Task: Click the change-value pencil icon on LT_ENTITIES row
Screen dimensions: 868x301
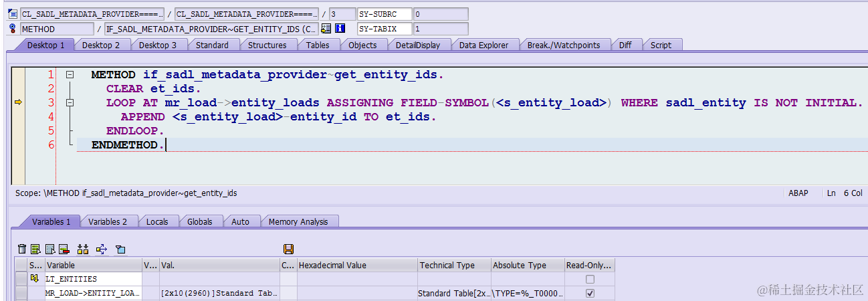Action: (35, 279)
